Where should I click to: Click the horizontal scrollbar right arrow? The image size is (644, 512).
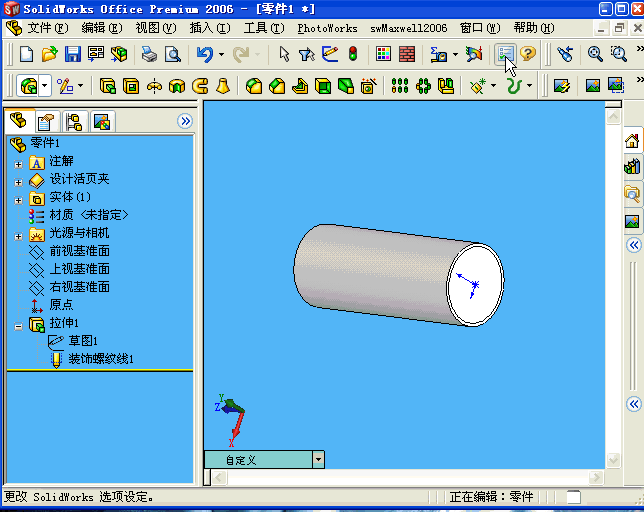pos(596,477)
